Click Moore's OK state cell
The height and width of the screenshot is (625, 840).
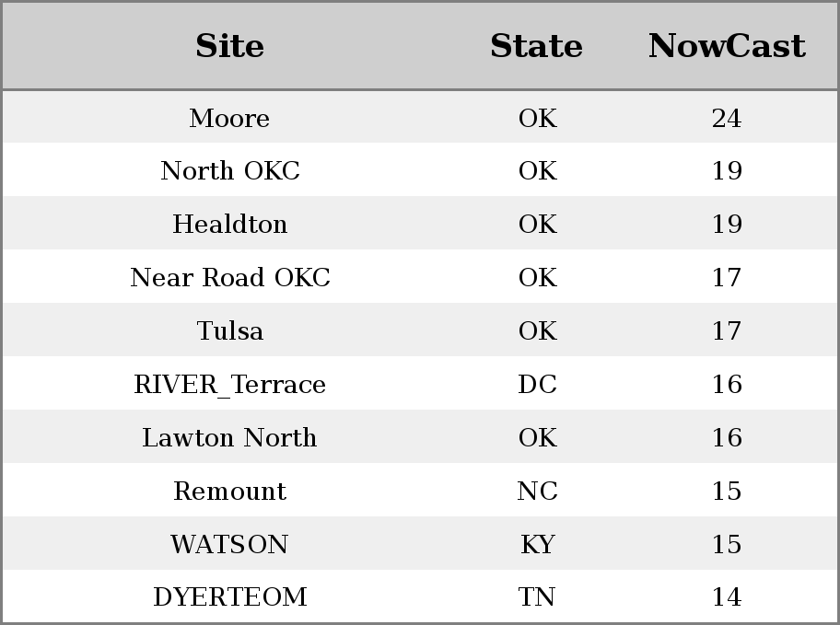pyautogui.click(x=537, y=118)
